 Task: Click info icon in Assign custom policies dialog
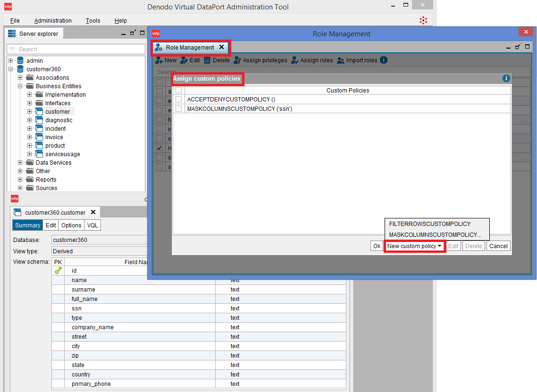tap(506, 78)
